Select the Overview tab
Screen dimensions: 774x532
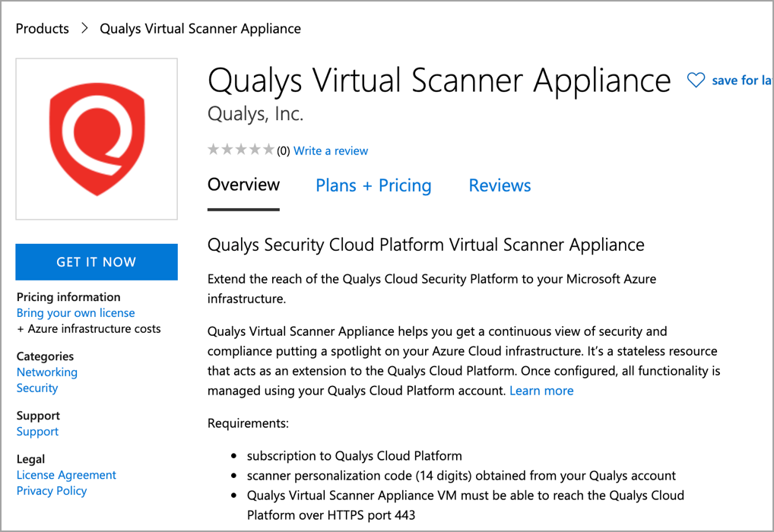click(x=243, y=185)
